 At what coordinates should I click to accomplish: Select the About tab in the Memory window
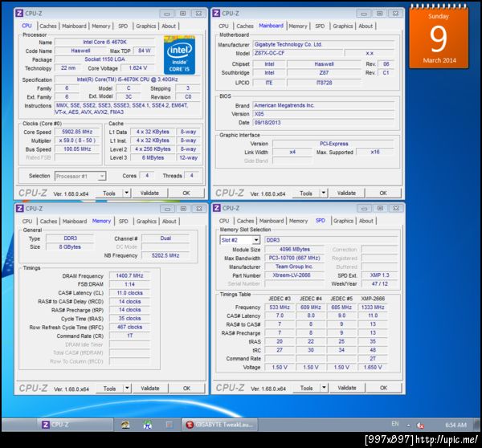point(170,222)
